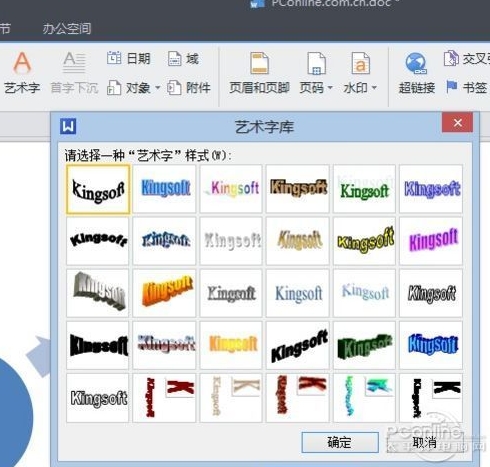Pick the pale blue faded Kingsoft style
The image size is (490, 467).
[364, 293]
